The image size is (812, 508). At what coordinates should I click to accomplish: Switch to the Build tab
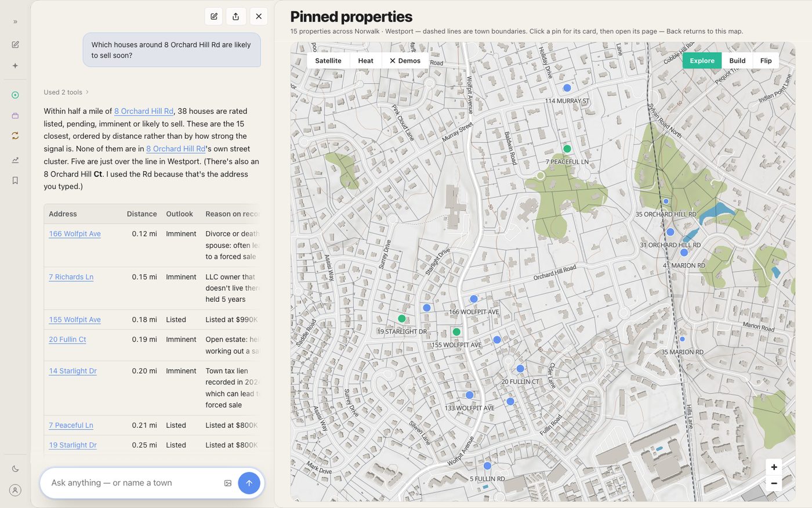pos(737,61)
